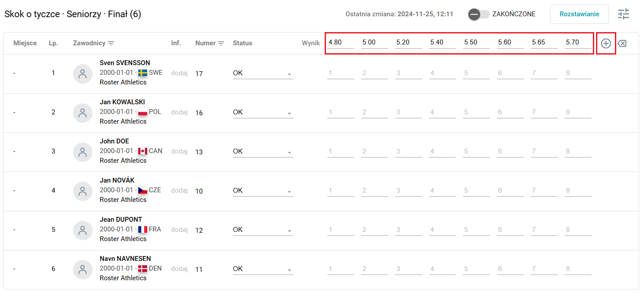Click the Inf. column header

coord(176,43)
